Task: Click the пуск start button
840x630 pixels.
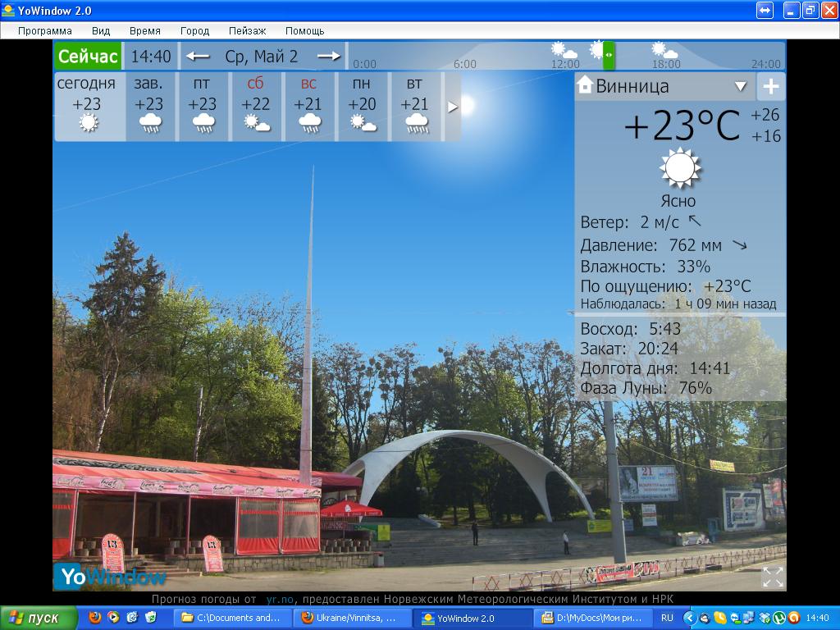Action: 39,618
